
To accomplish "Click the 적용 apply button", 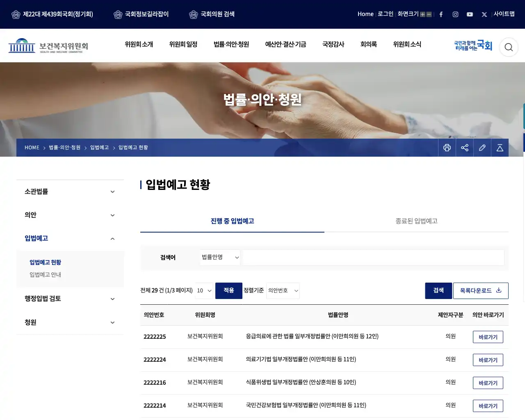I will (229, 291).
